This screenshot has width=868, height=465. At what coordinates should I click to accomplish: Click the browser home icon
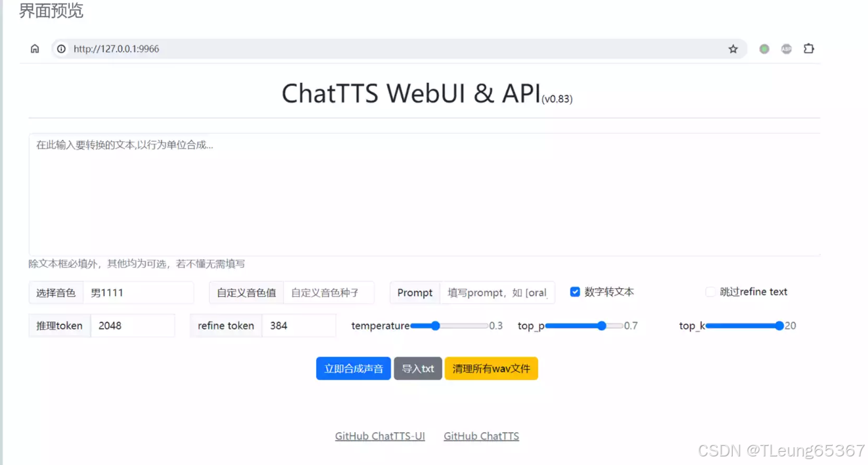point(35,49)
